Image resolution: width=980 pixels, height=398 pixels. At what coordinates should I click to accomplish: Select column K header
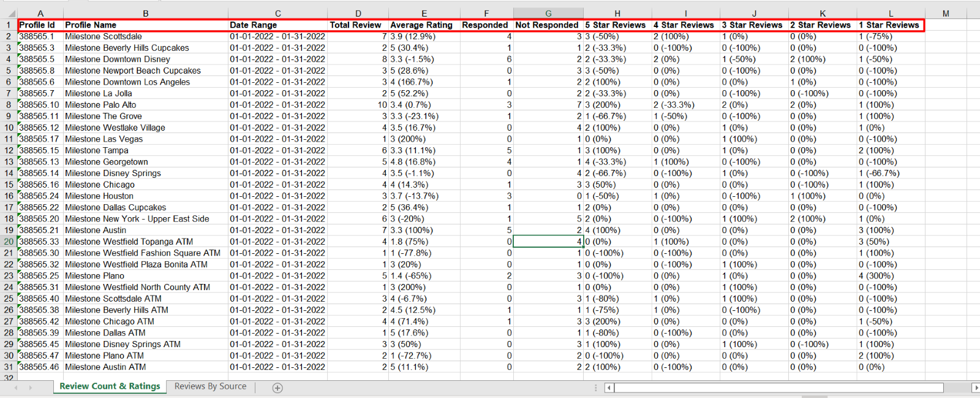point(823,13)
